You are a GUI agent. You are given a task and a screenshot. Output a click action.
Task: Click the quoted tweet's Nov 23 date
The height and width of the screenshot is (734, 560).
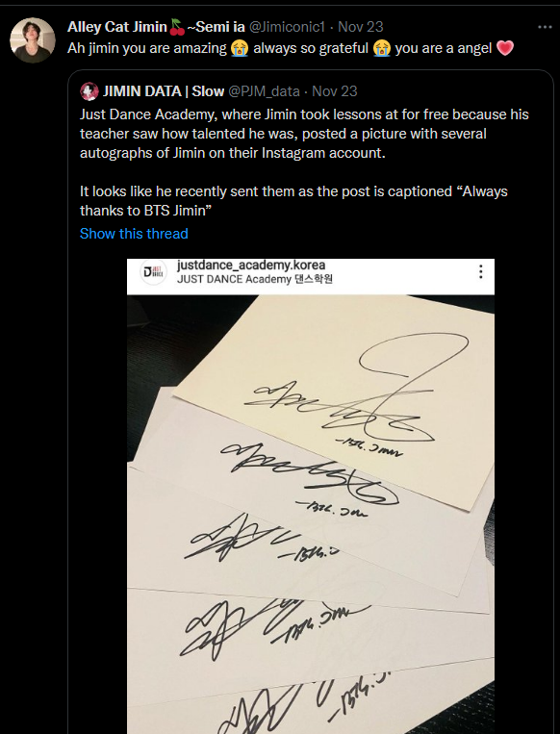(334, 91)
